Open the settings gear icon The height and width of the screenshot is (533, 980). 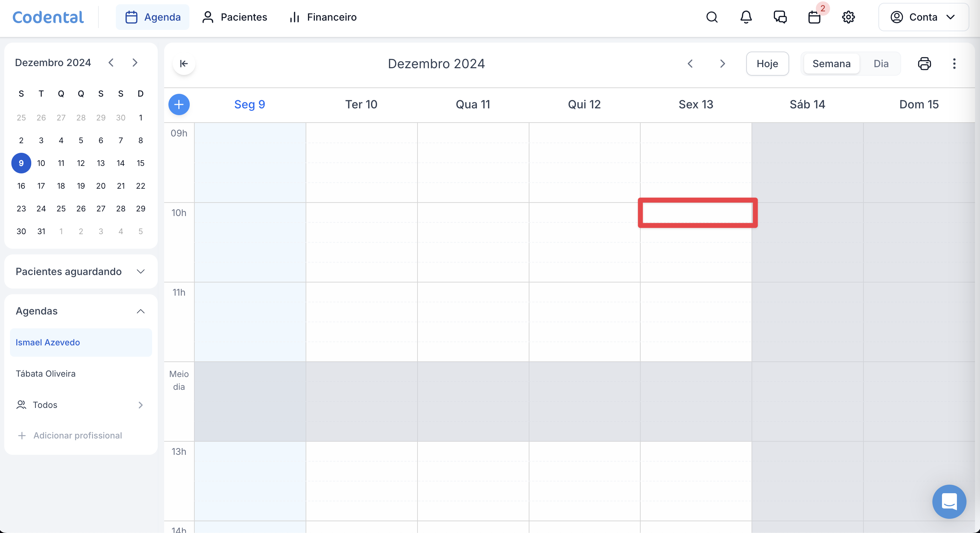click(849, 17)
